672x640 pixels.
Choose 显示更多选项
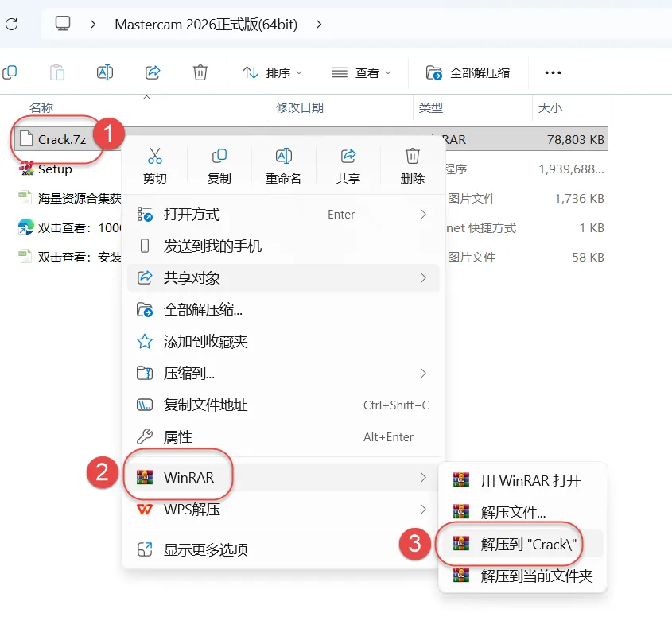click(x=283, y=549)
